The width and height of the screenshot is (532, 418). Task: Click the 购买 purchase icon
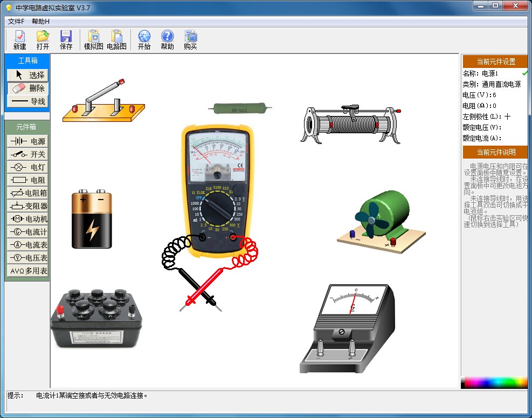click(x=190, y=40)
